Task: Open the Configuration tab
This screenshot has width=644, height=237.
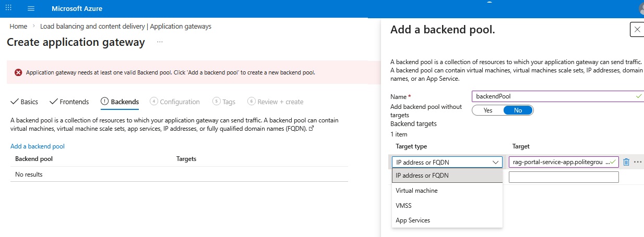Action: 175,102
